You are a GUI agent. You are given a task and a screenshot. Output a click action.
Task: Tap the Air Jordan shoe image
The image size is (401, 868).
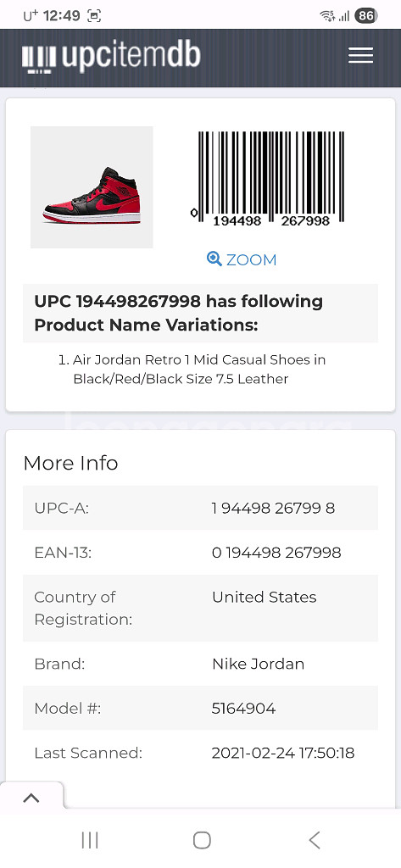[x=92, y=187]
